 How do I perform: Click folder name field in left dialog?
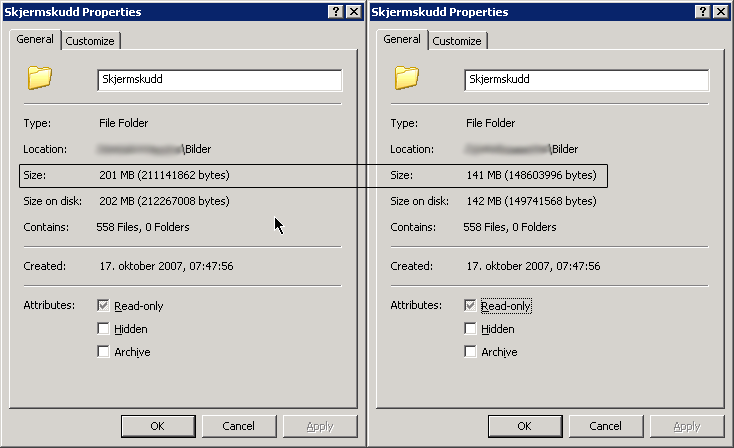(x=220, y=80)
